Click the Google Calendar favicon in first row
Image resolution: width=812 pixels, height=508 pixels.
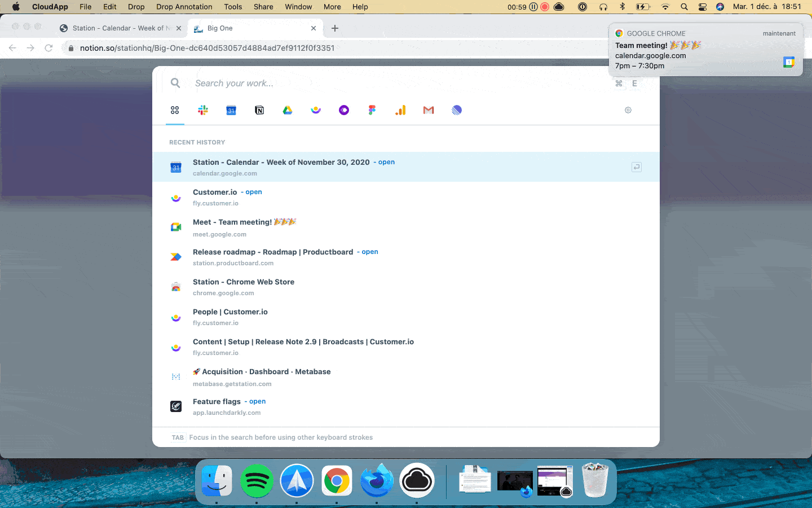point(176,167)
